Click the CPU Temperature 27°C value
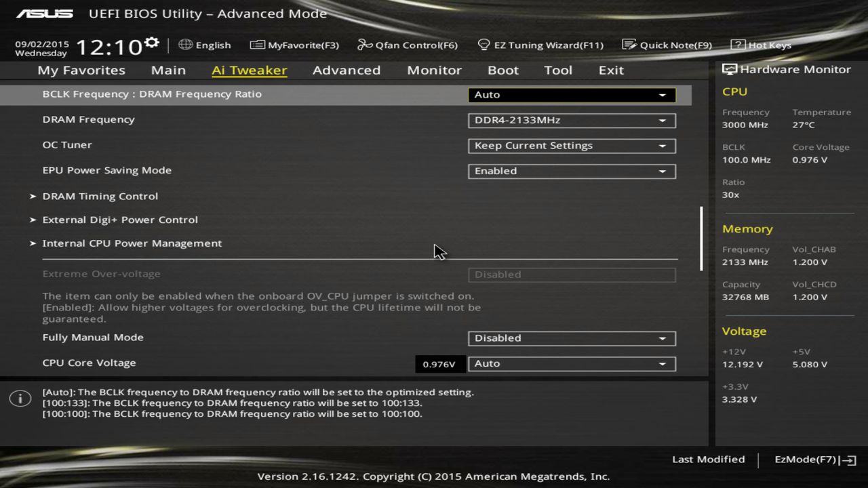The image size is (868, 488). 804,125
